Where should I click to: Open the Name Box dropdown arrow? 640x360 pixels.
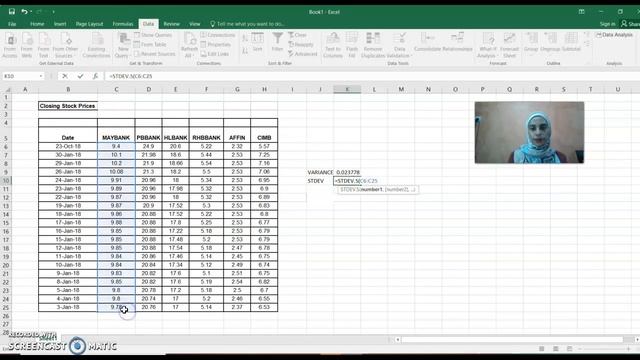coord(41,76)
